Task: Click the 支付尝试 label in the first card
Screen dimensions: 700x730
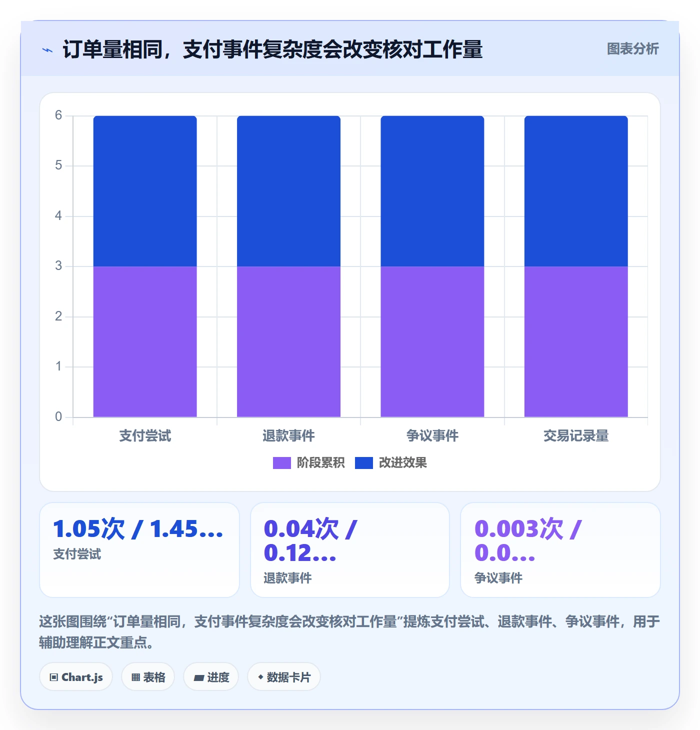Action: pos(77,554)
